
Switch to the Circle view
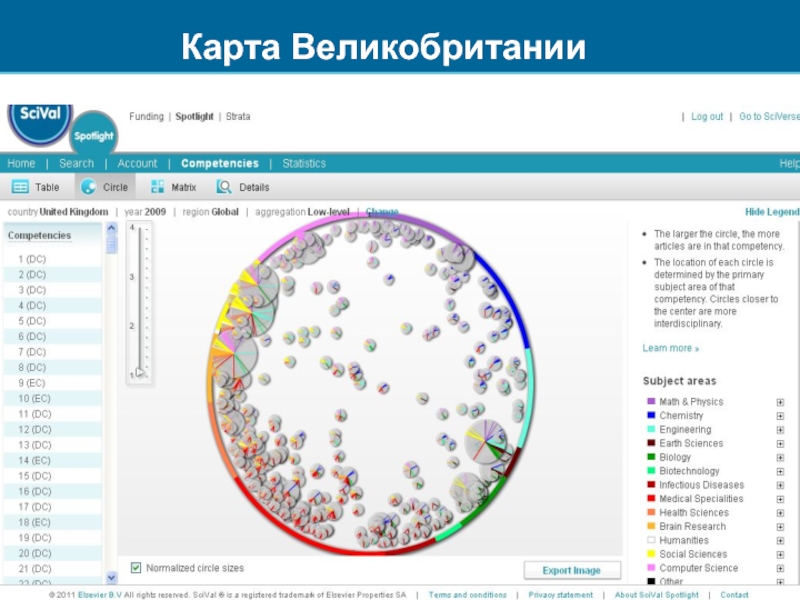pyautogui.click(x=105, y=187)
